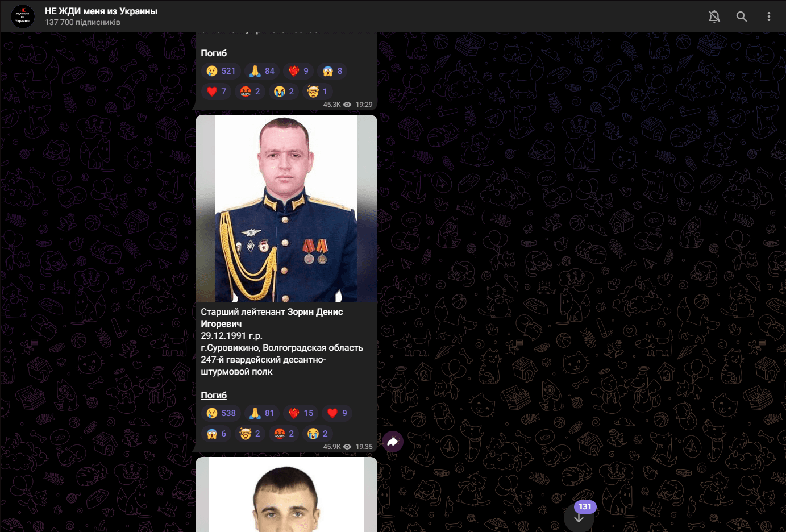Open the partially visible portrait photo at bottom
Screen dimensions: 786x532
click(x=286, y=494)
